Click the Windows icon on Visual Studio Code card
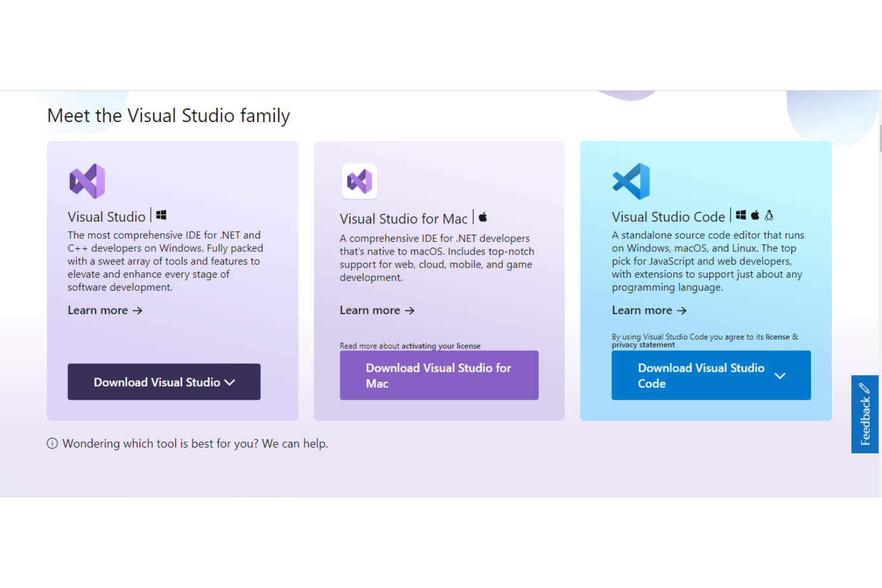This screenshot has width=882, height=588. tap(741, 214)
